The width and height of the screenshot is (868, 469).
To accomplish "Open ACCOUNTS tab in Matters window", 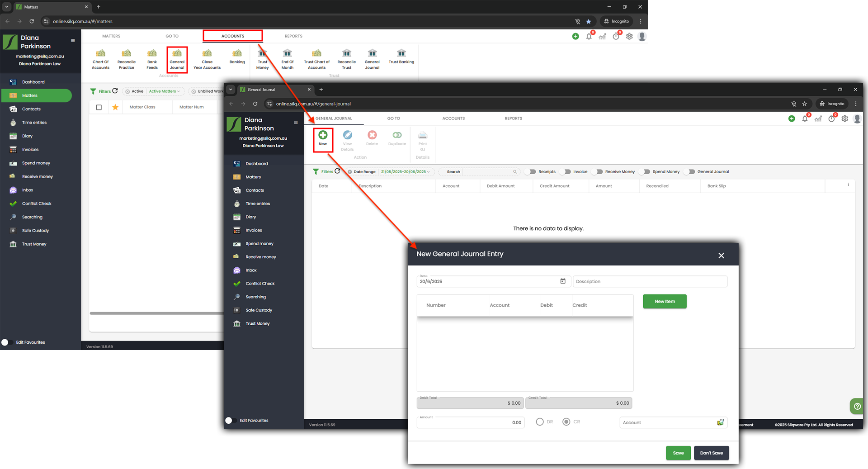I will (233, 36).
